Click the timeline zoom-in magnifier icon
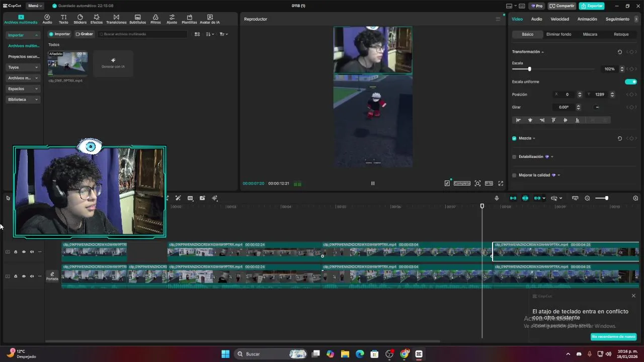 635,198
